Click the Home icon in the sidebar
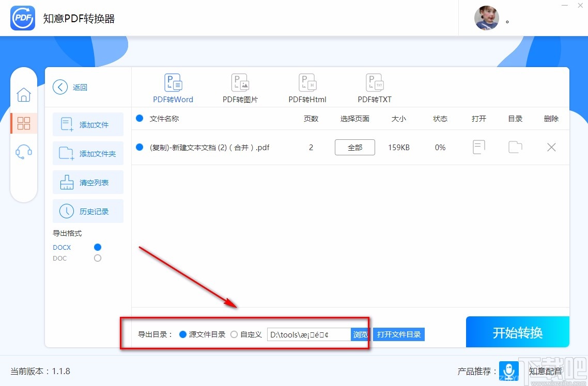The width and height of the screenshot is (588, 386). pos(23,95)
